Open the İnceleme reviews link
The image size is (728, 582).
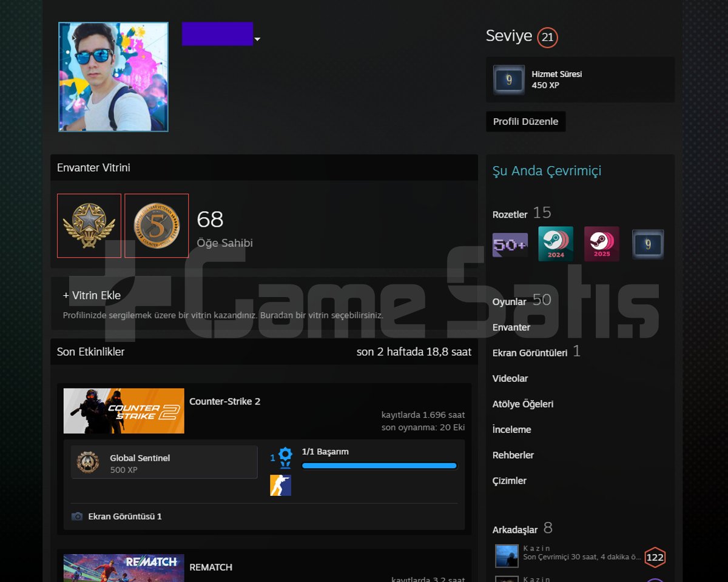(x=512, y=429)
